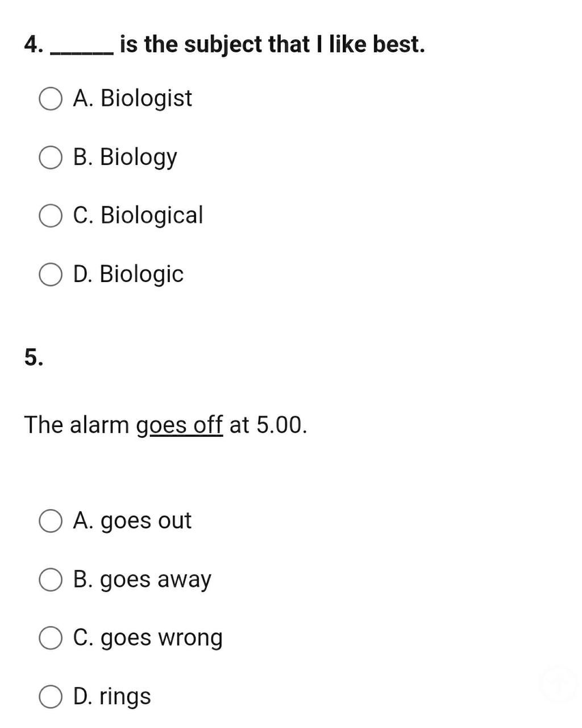
Task: Mark the radio circle for C. Biological
Action: (51, 216)
